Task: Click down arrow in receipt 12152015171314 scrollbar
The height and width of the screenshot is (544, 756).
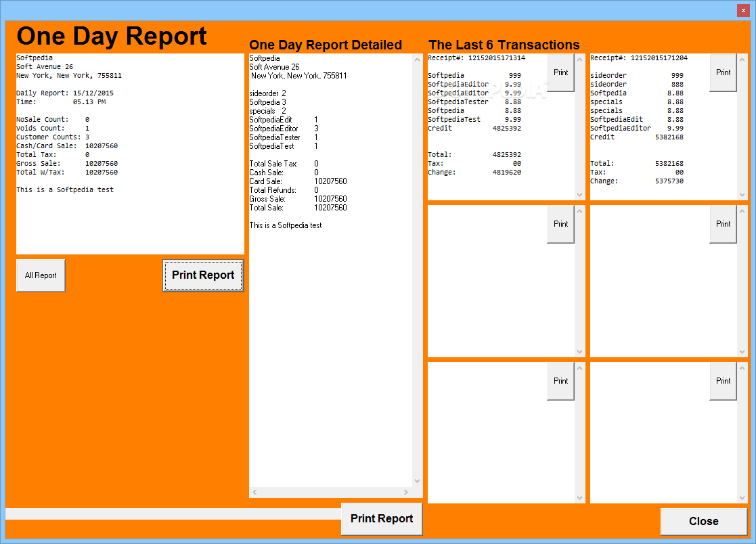Action: click(x=579, y=195)
